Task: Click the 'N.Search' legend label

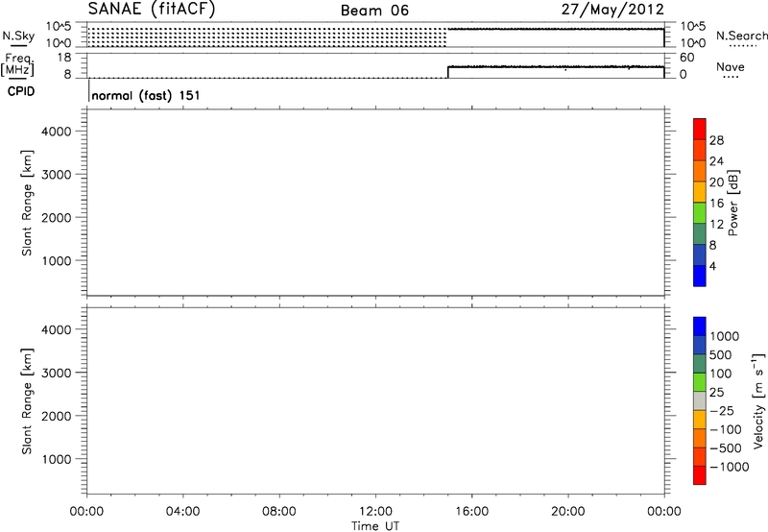Action: coord(741,36)
